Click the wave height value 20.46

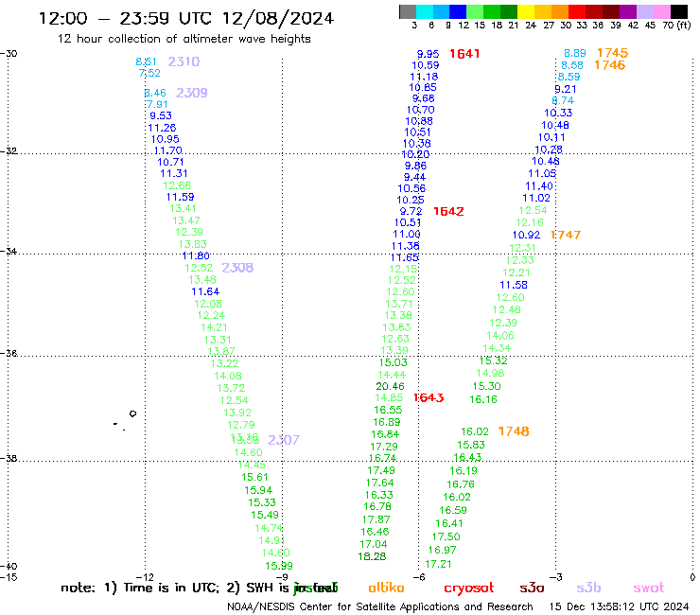click(x=390, y=386)
